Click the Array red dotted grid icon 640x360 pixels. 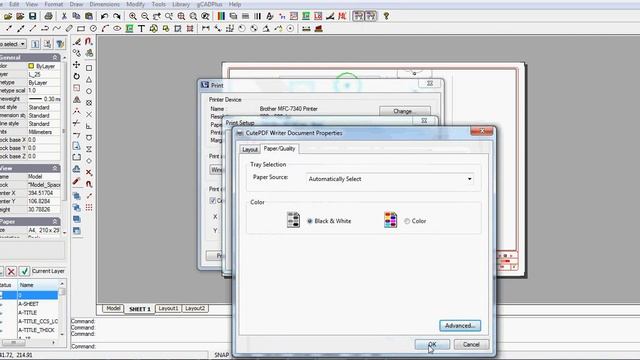[x=89, y=207]
